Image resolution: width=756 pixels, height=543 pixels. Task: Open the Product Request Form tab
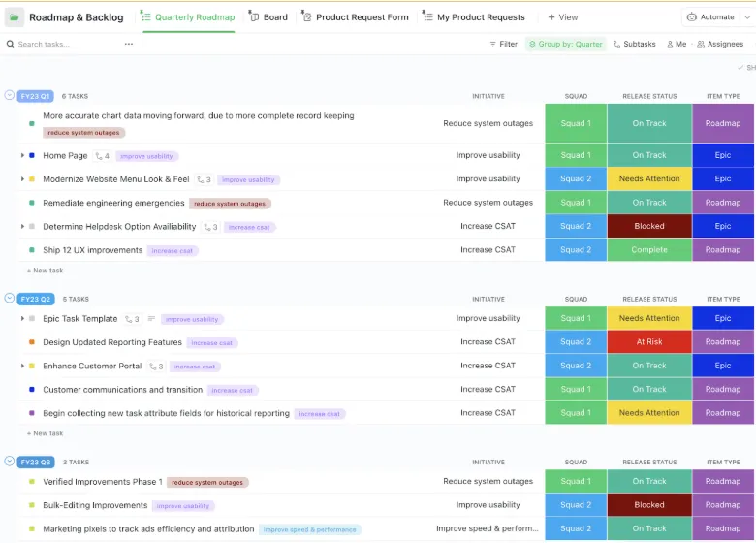355,17
